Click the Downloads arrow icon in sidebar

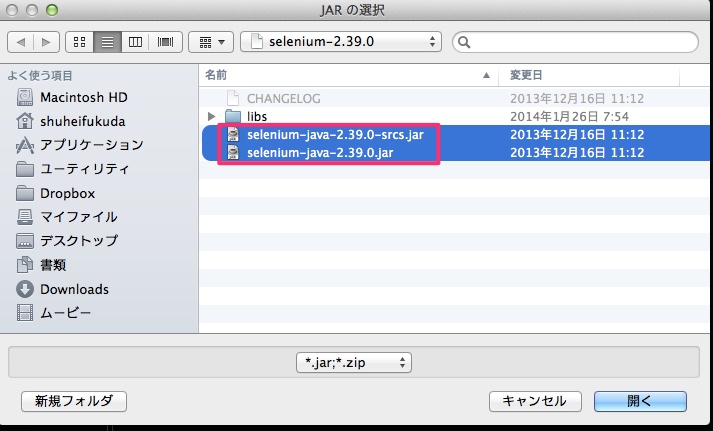click(25, 289)
